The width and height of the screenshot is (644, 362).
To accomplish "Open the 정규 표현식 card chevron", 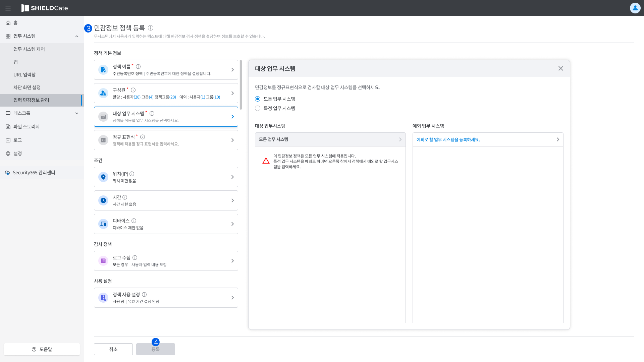I will pyautogui.click(x=232, y=140).
